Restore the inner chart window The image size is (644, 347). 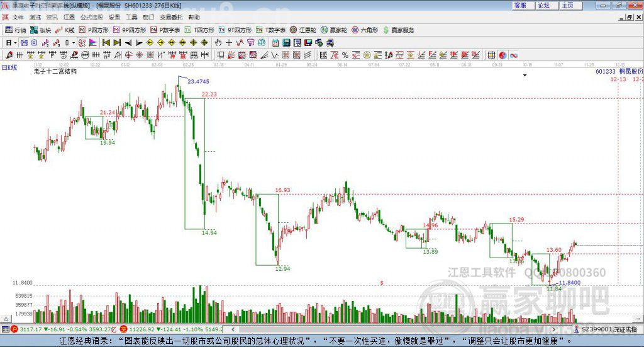(629, 17)
